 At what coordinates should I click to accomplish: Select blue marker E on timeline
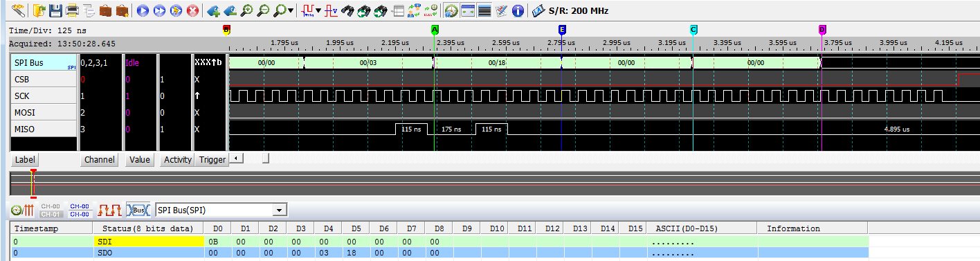(x=562, y=30)
